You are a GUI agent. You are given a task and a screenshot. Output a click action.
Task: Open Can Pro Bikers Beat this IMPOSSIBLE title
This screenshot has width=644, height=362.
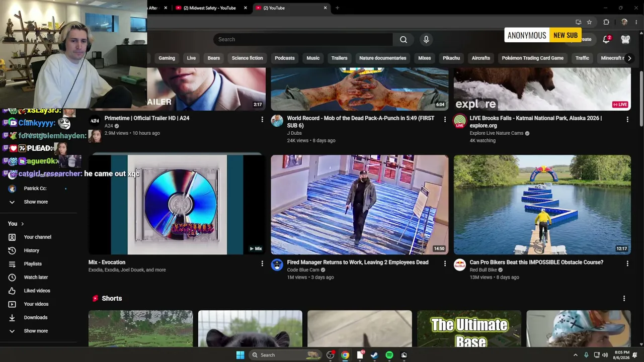click(x=536, y=262)
